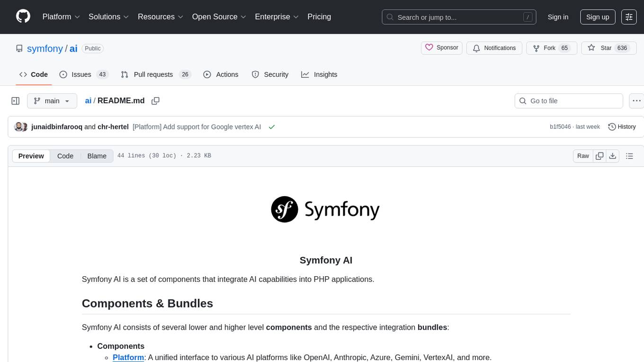Click the Components & Bundles heading
The image size is (644, 362).
click(x=147, y=303)
